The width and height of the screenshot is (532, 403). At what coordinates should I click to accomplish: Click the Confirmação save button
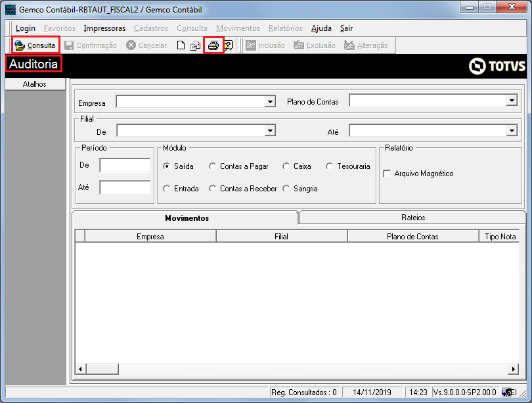(x=91, y=45)
